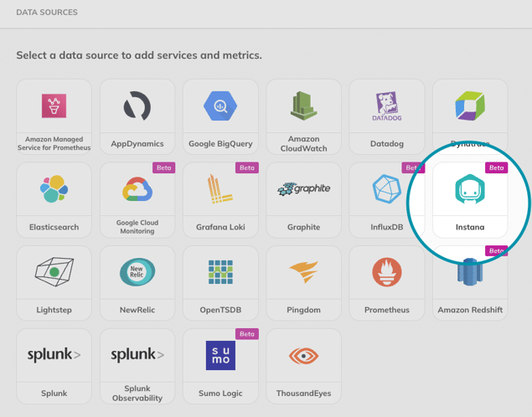Open the Prometheus data source label
The height and width of the screenshot is (417, 532).
[387, 310]
